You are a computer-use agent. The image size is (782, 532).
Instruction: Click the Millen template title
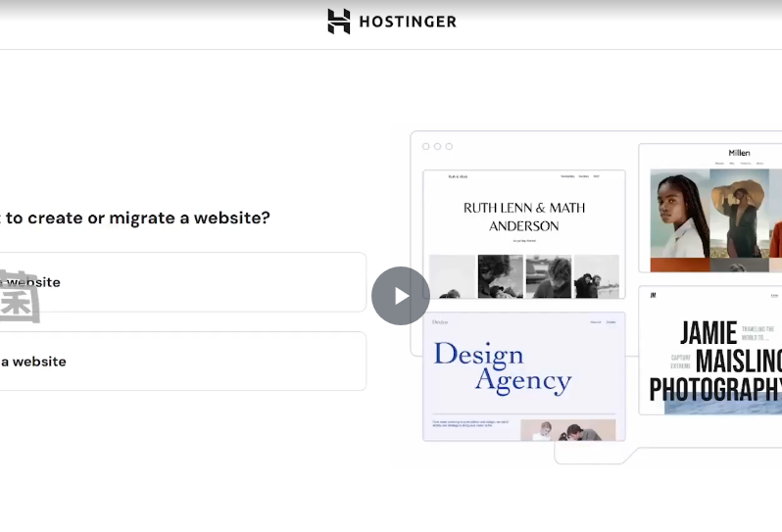point(739,153)
